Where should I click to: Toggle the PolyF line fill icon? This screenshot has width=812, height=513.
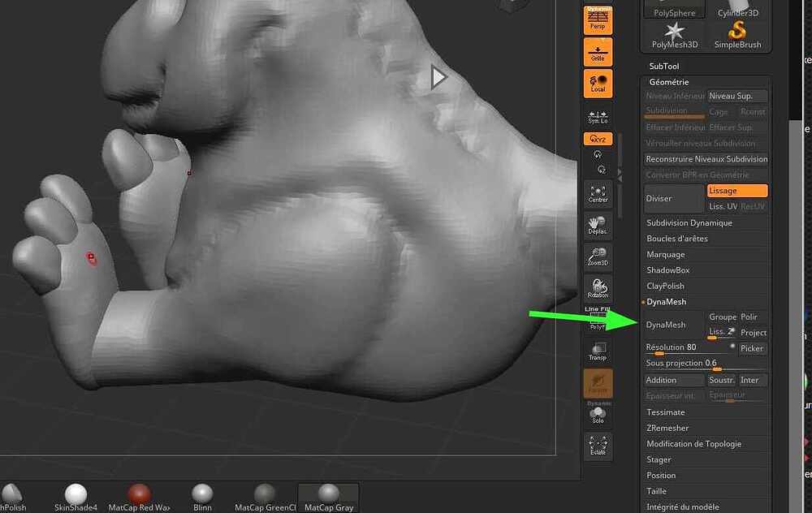598,319
